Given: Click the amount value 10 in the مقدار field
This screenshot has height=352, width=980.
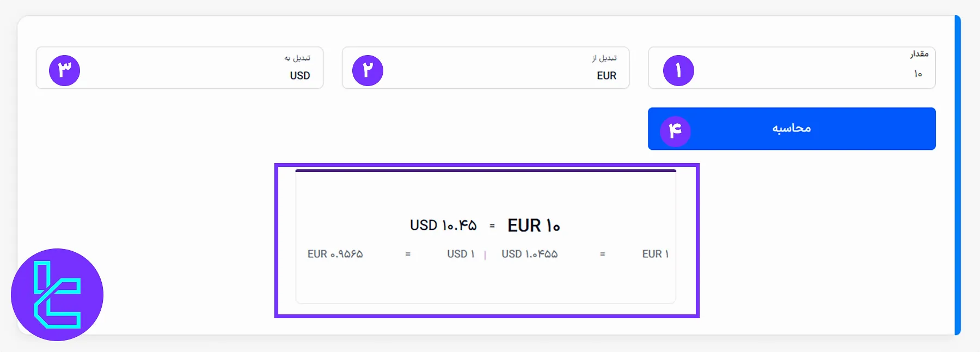Looking at the screenshot, I should pos(918,74).
